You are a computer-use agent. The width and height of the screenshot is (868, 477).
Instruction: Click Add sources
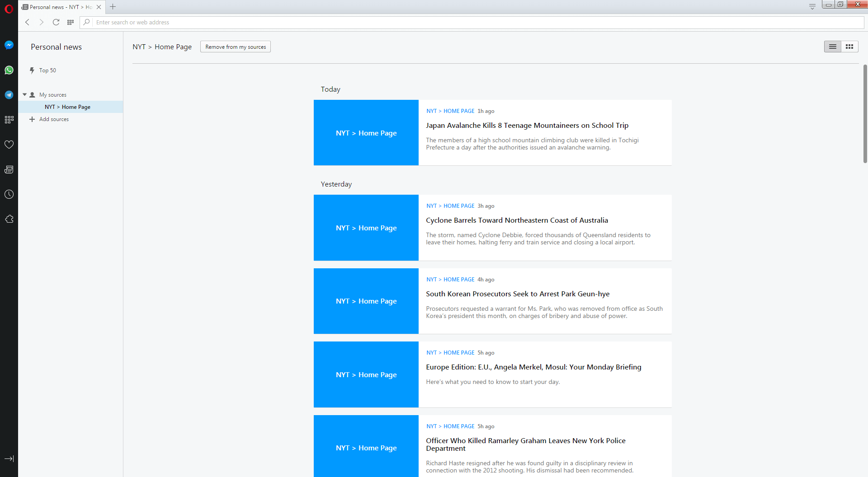pyautogui.click(x=54, y=119)
